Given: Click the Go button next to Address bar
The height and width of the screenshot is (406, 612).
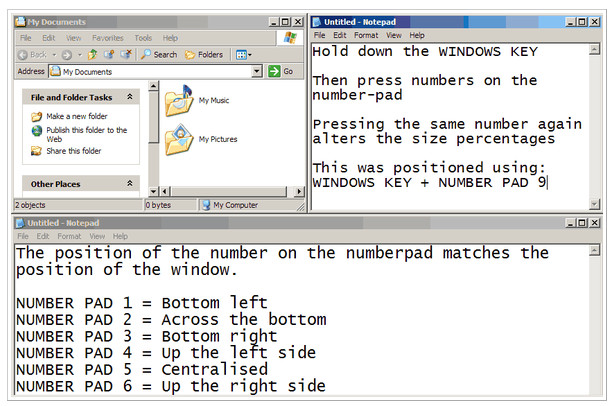Looking at the screenshot, I should point(281,71).
